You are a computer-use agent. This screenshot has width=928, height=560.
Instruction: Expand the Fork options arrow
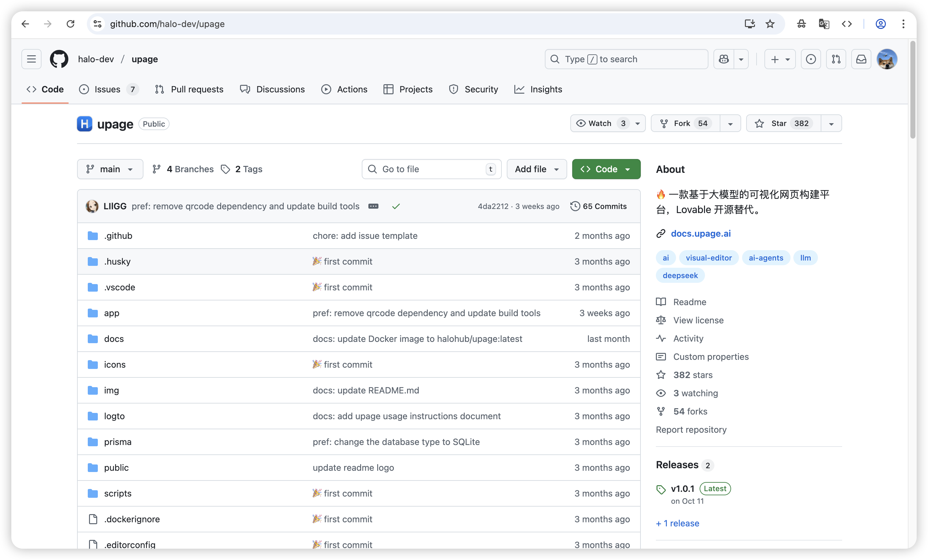pos(730,124)
